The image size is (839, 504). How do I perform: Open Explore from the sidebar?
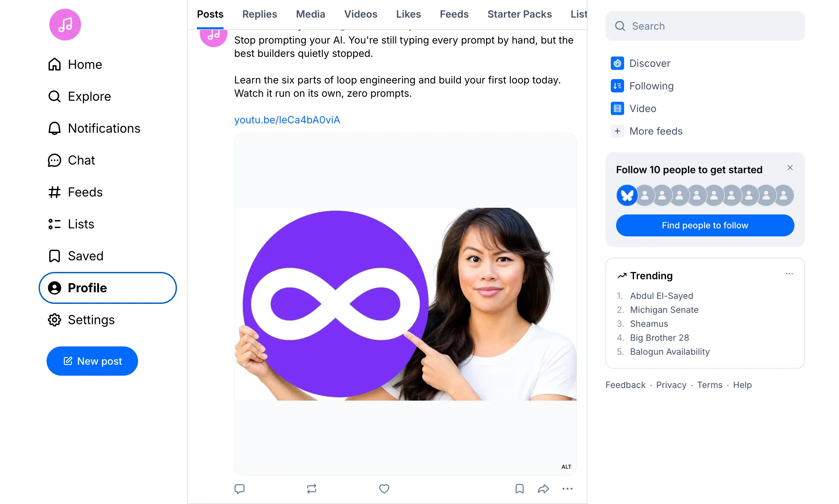pos(79,96)
